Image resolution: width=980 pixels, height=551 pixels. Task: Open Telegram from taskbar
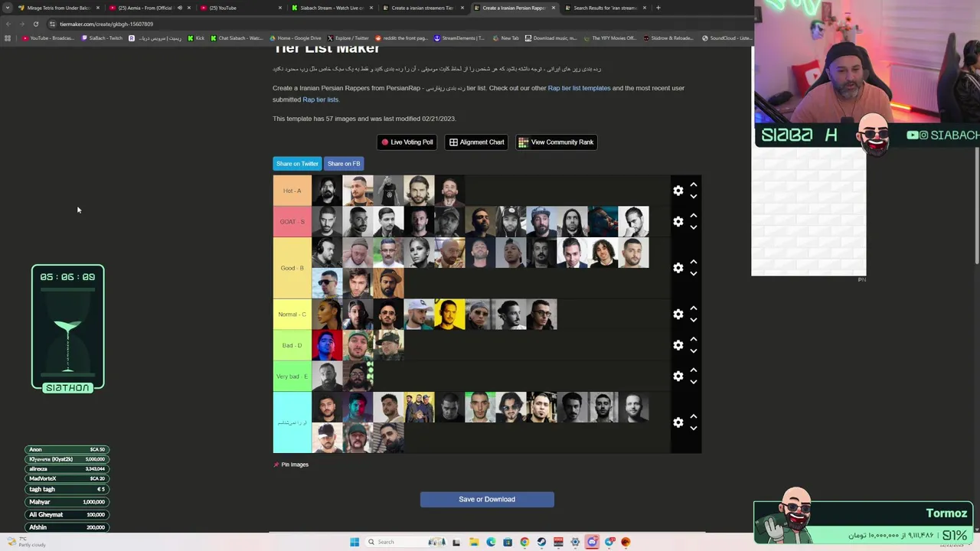coord(609,542)
